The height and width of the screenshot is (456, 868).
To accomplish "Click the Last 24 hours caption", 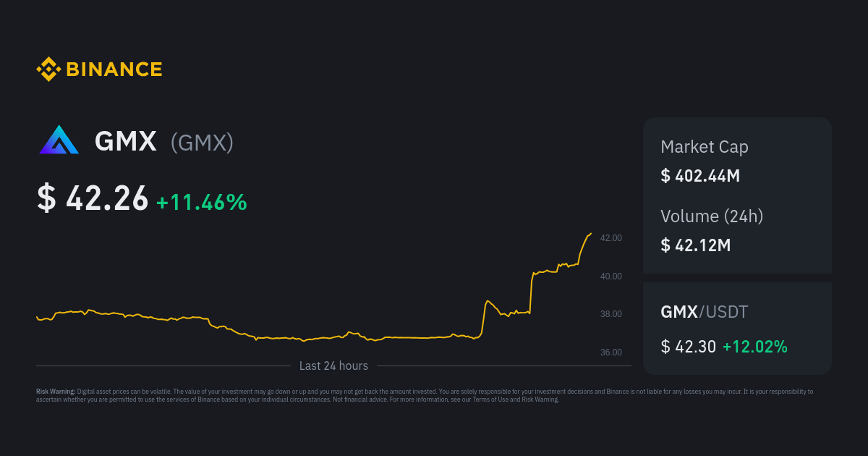I will pos(333,366).
